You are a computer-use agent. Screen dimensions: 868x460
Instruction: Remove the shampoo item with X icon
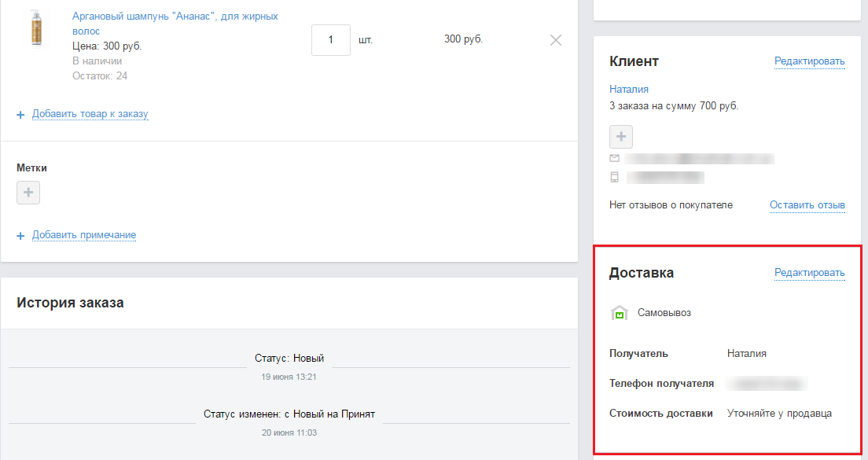point(556,40)
